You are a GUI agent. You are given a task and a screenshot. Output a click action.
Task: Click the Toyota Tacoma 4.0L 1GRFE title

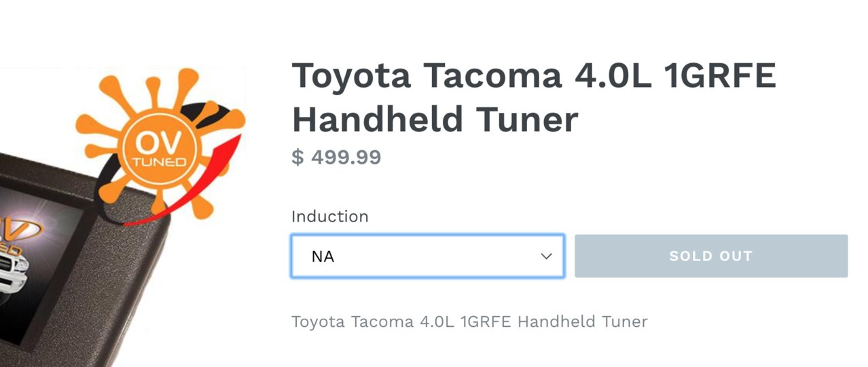click(x=534, y=75)
